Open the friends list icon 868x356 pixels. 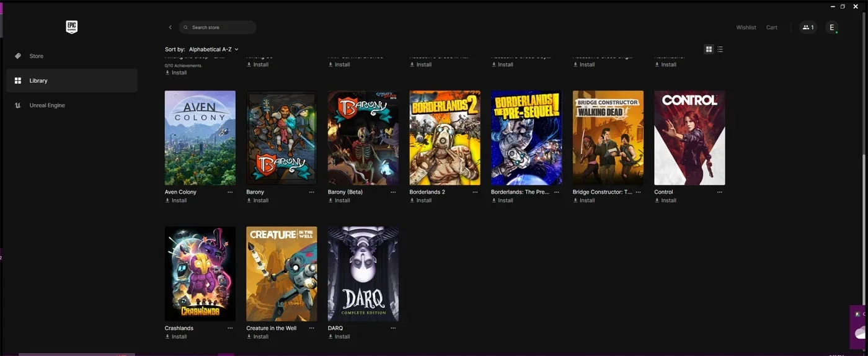[x=808, y=27]
